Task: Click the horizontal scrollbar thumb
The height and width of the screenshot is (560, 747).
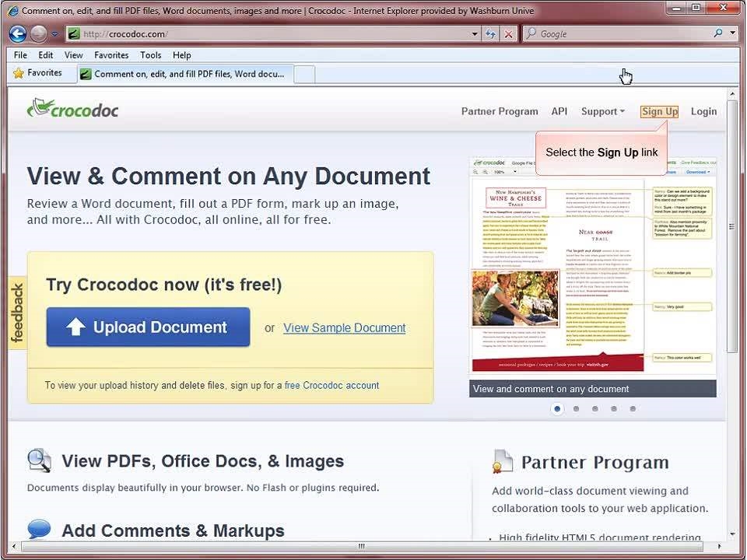Action: tap(362, 546)
